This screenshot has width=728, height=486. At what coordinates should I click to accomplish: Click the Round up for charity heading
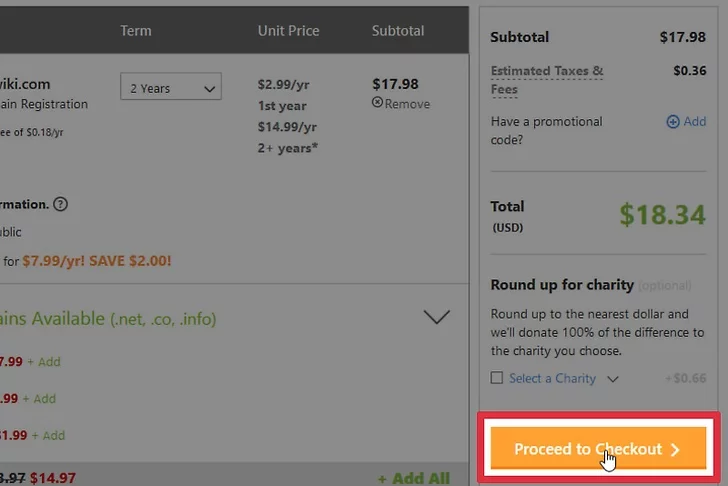click(562, 285)
